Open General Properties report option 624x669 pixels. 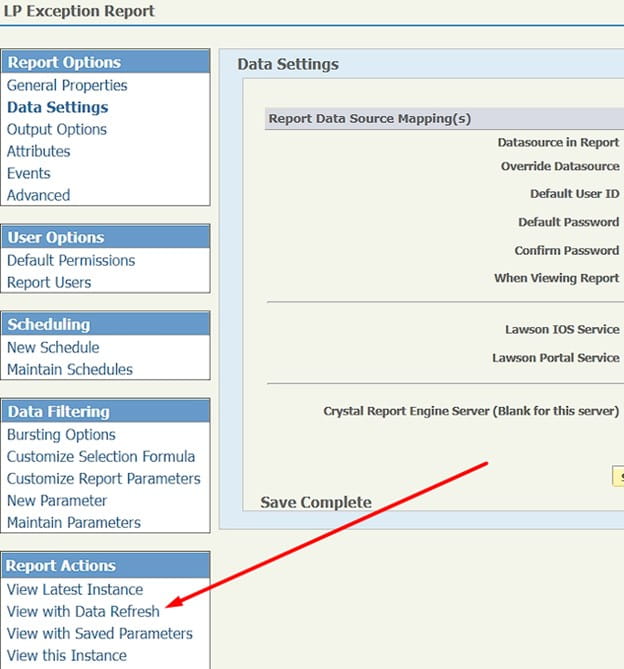coord(67,86)
